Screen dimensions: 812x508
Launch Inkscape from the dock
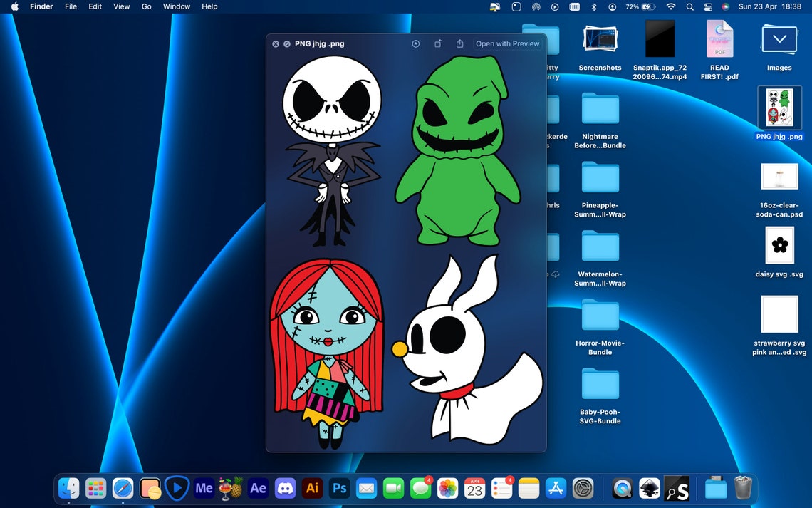649,489
